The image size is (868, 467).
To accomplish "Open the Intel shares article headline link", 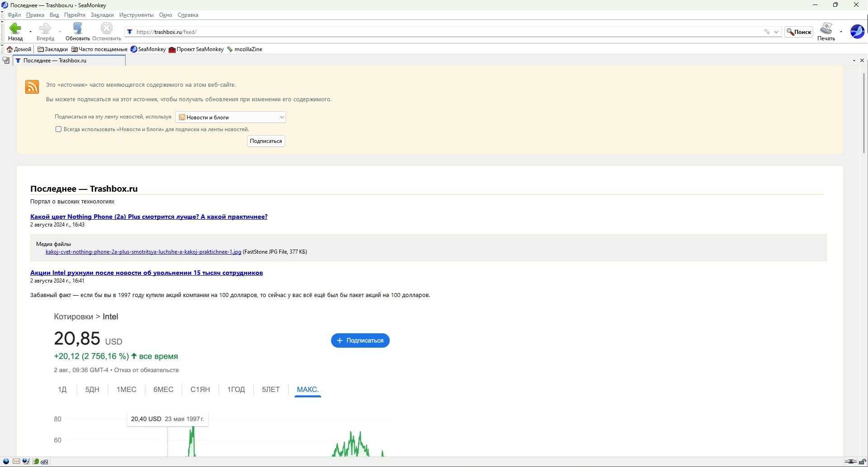I will click(x=146, y=273).
